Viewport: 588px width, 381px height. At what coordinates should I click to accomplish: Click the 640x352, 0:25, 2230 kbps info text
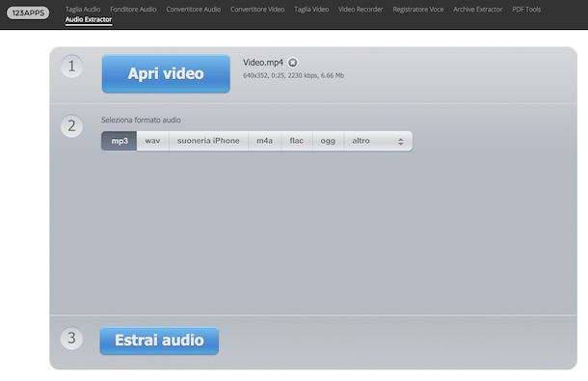pyautogui.click(x=293, y=75)
